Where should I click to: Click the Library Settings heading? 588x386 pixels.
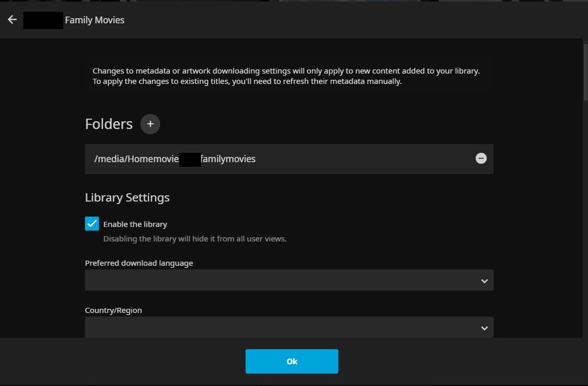[127, 198]
